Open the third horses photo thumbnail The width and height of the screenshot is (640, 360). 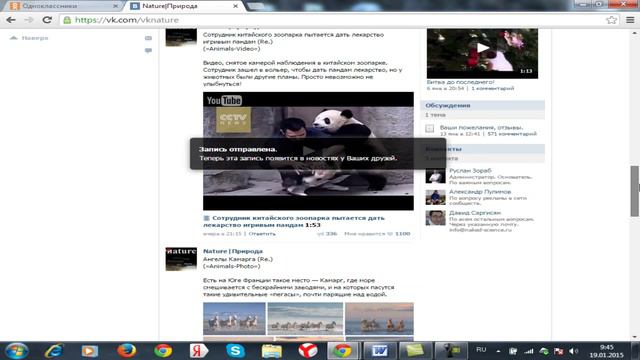click(x=379, y=319)
